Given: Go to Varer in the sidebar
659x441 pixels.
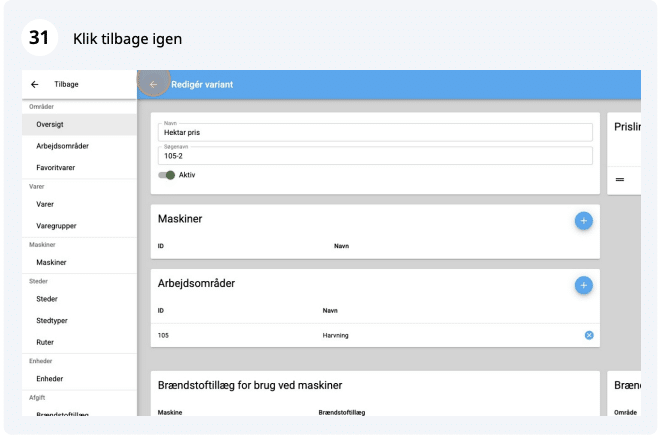Looking at the screenshot, I should pyautogui.click(x=45, y=204).
